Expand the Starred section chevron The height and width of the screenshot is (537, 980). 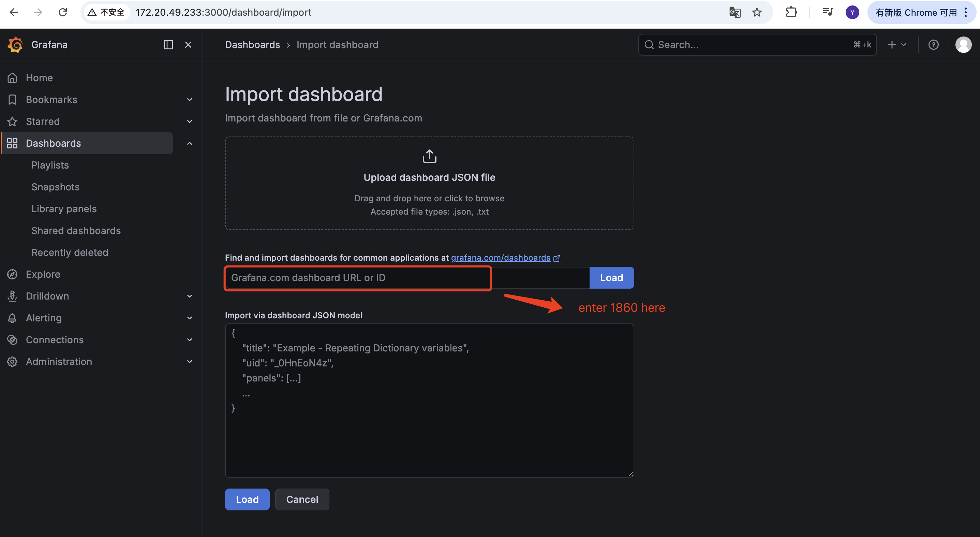[190, 121]
